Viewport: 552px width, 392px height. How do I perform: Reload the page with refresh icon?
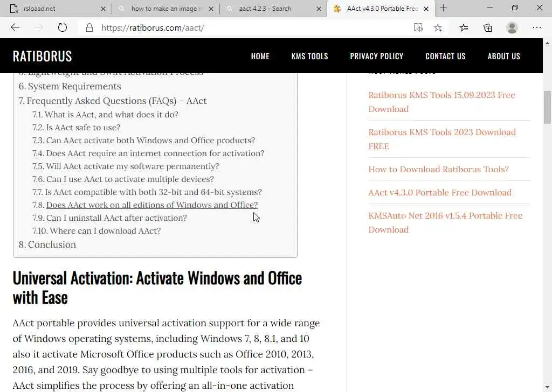tap(63, 27)
